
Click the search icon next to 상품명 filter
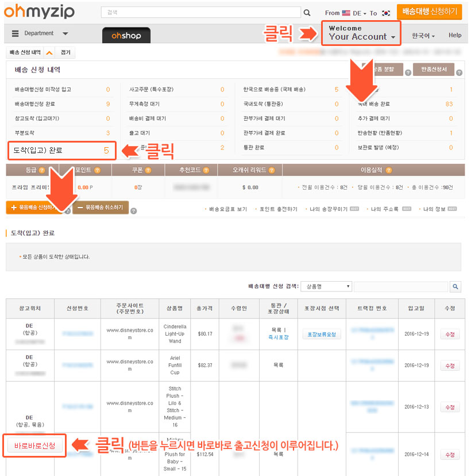[x=455, y=286]
